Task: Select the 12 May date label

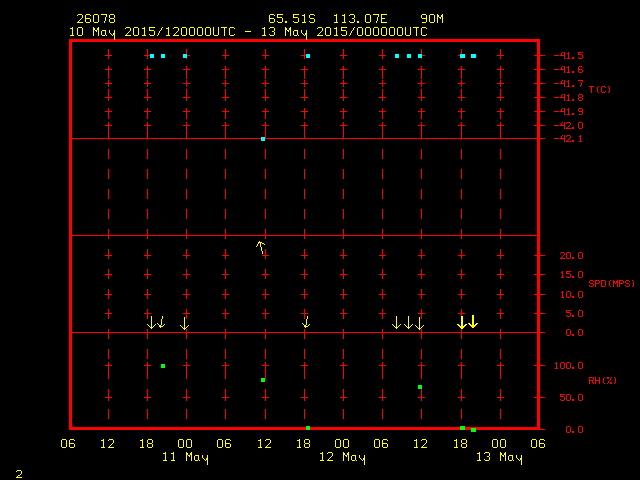Action: pyautogui.click(x=342, y=458)
